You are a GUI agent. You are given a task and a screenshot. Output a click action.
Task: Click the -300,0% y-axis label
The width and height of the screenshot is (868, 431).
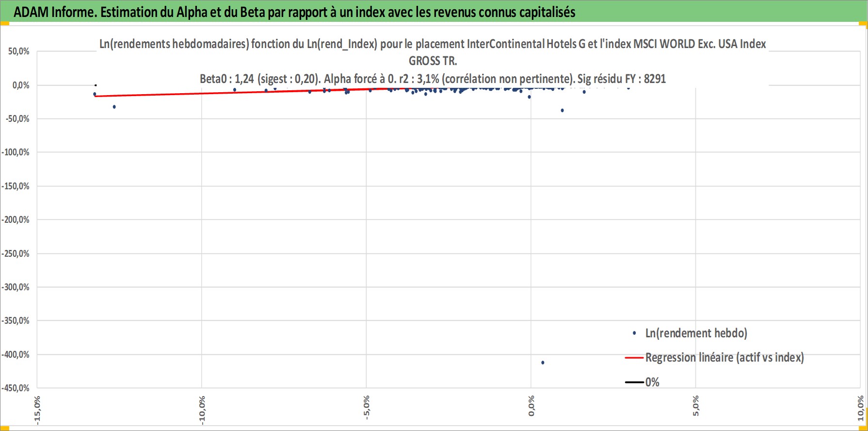point(16,287)
